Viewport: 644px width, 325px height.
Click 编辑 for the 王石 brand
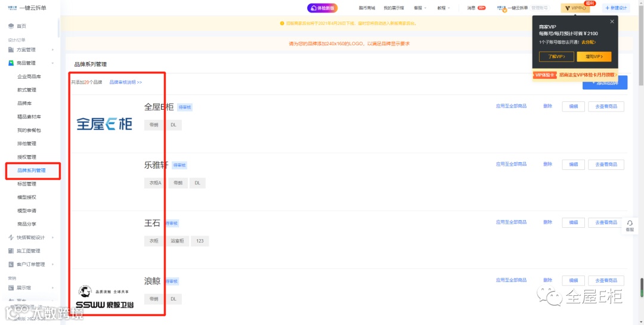pyautogui.click(x=574, y=222)
